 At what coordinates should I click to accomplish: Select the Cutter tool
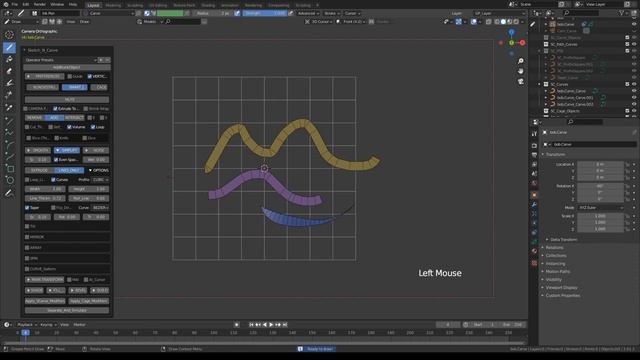9,95
